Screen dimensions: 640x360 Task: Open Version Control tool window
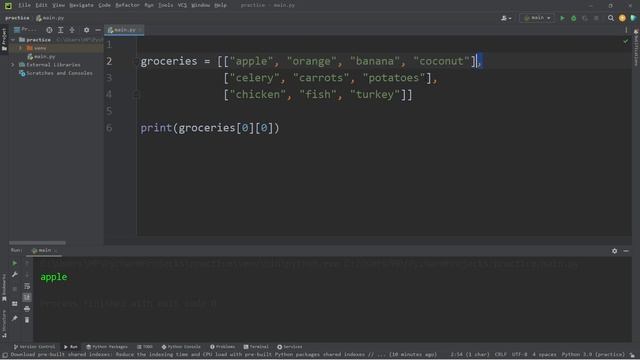(34, 347)
